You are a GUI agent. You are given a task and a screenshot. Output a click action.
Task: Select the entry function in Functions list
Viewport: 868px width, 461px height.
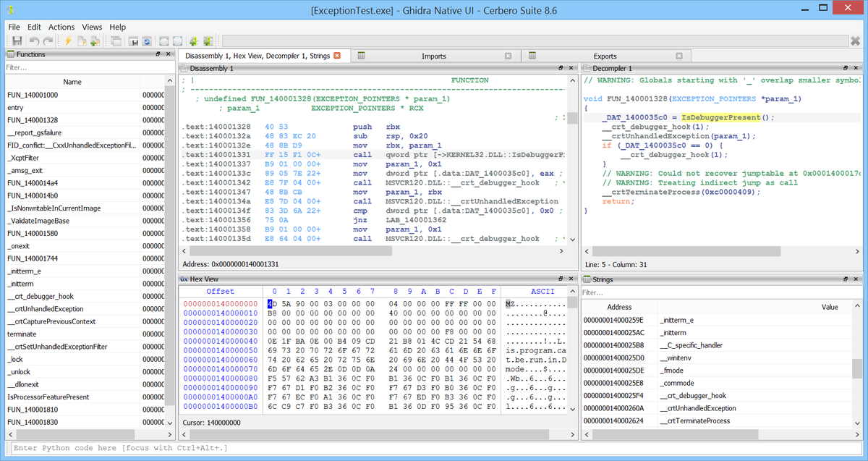(15, 108)
